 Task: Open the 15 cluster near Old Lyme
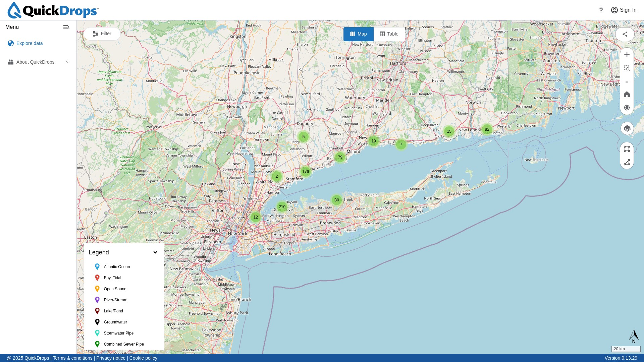point(449,131)
